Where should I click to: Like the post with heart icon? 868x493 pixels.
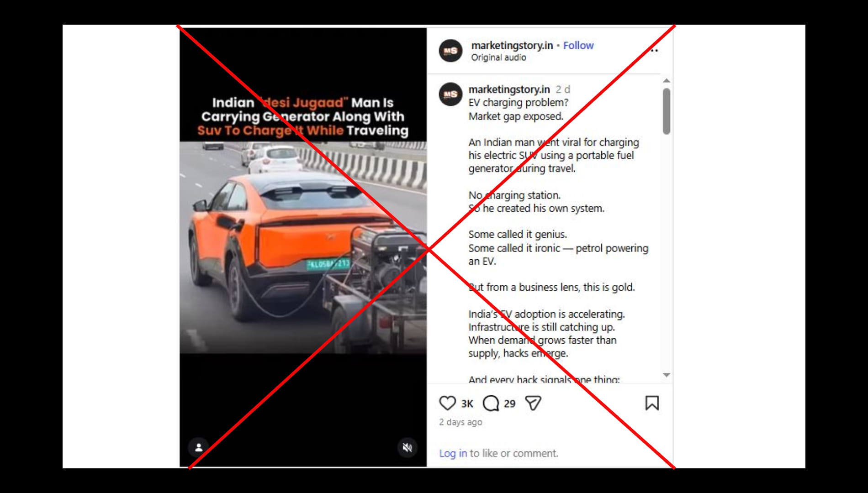(447, 403)
